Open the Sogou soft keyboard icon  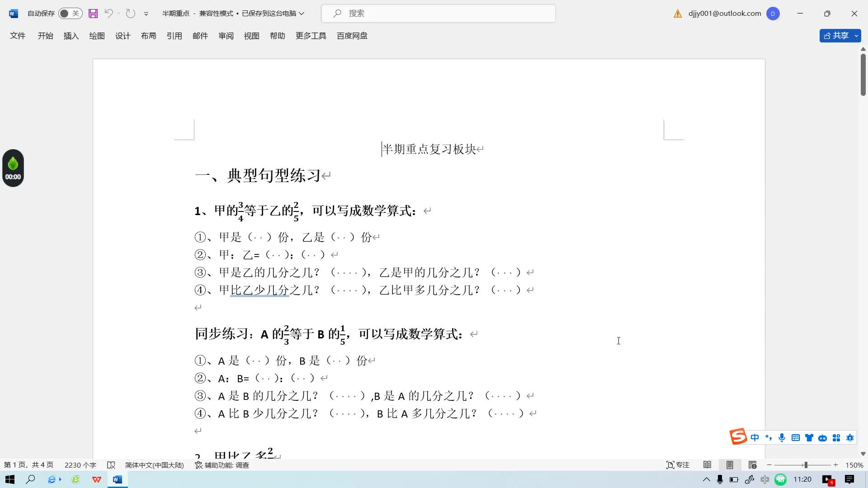796,437
